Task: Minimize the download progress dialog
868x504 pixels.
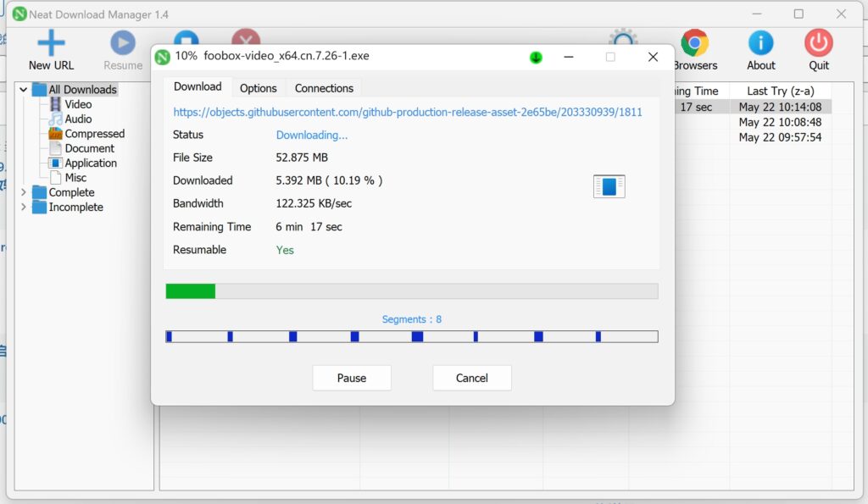Action: pyautogui.click(x=569, y=57)
